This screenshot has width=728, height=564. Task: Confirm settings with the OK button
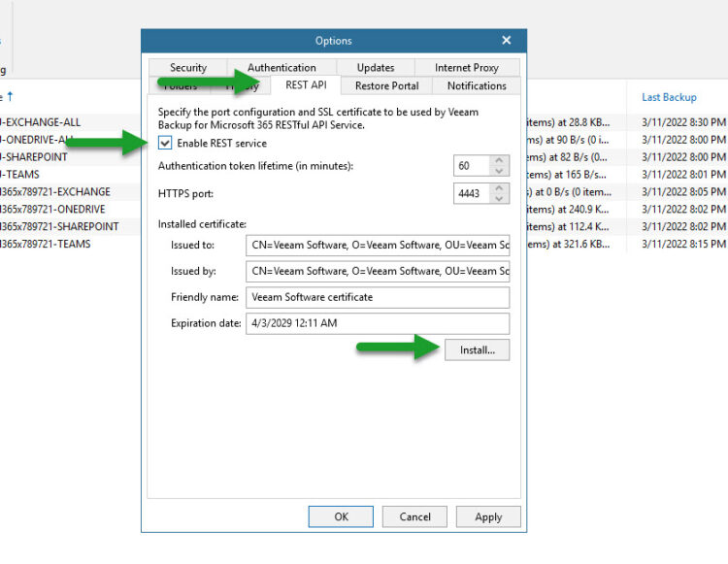point(341,516)
